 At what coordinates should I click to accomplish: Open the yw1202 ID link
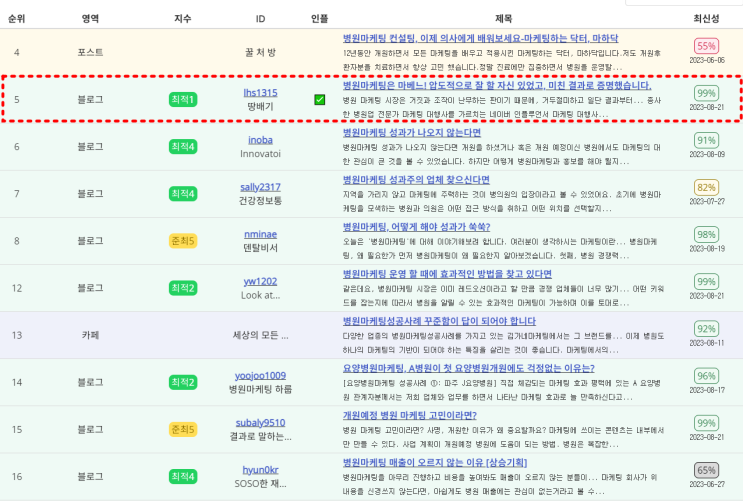coord(260,281)
